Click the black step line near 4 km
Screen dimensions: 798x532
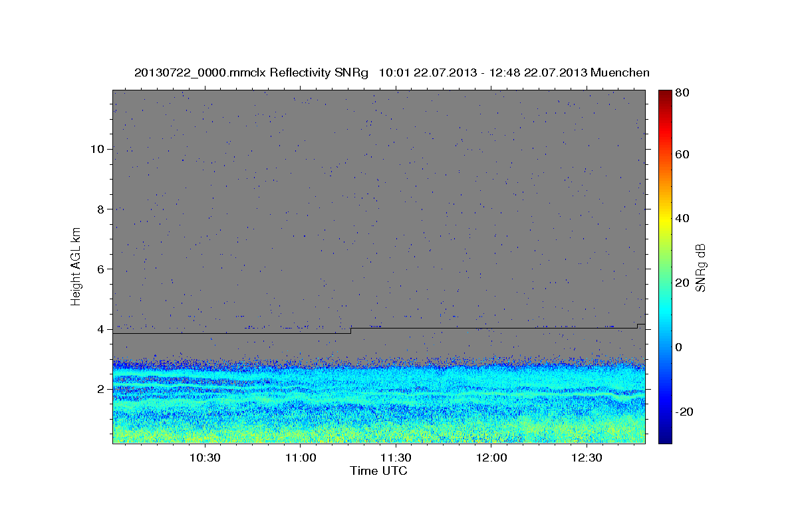click(379, 329)
